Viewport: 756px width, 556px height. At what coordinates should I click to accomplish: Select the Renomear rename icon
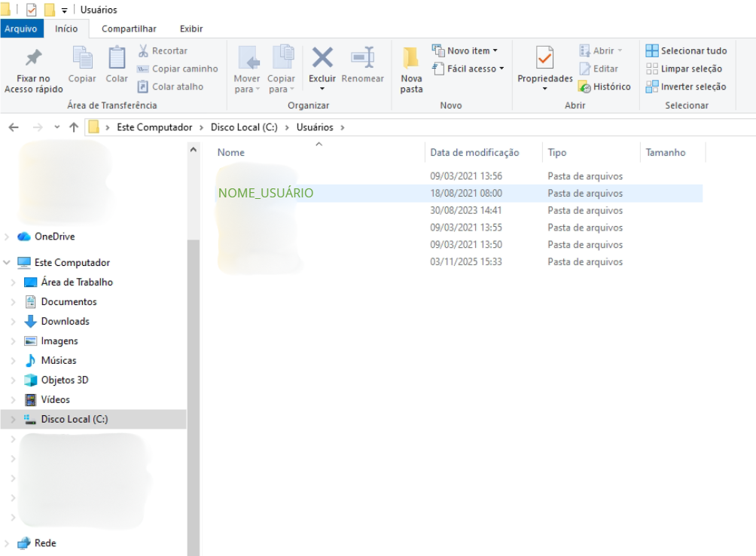[363, 57]
